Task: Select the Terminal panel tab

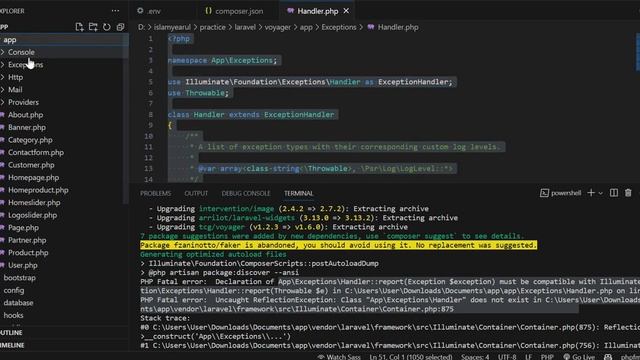Action: click(x=299, y=193)
